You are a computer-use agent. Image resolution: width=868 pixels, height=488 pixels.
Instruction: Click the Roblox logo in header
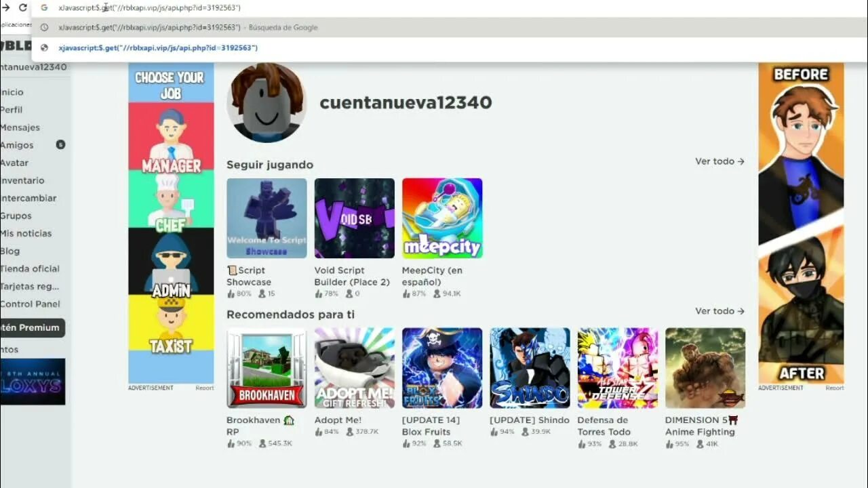(16, 46)
